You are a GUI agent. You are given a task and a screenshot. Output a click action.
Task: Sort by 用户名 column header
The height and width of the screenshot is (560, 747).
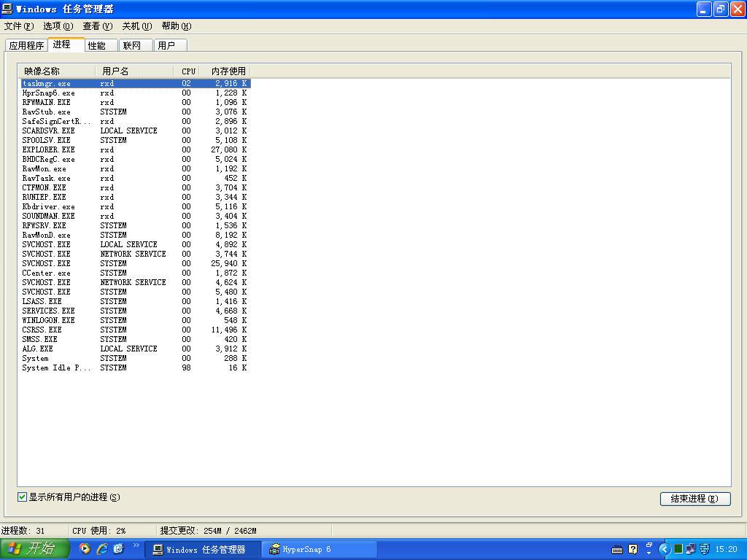[x=134, y=71]
